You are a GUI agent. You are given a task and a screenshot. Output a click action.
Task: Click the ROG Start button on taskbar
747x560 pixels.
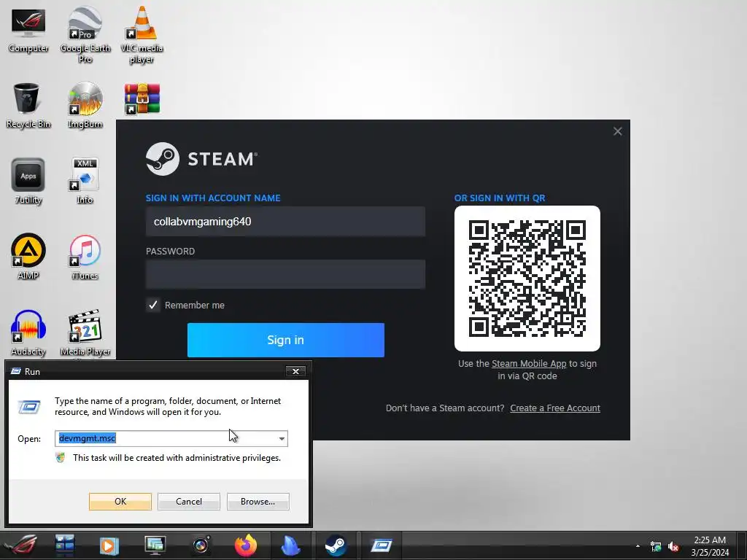click(x=20, y=545)
